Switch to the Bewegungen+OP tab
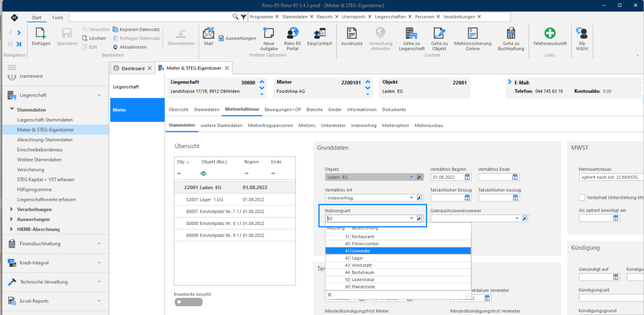The width and height of the screenshot is (644, 315). coord(283,110)
